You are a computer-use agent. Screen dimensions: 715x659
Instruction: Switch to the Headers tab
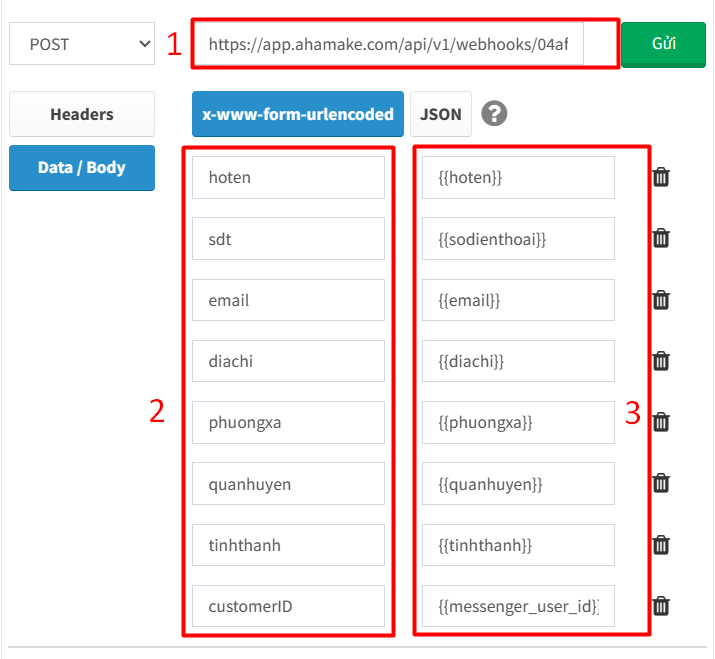click(x=82, y=114)
